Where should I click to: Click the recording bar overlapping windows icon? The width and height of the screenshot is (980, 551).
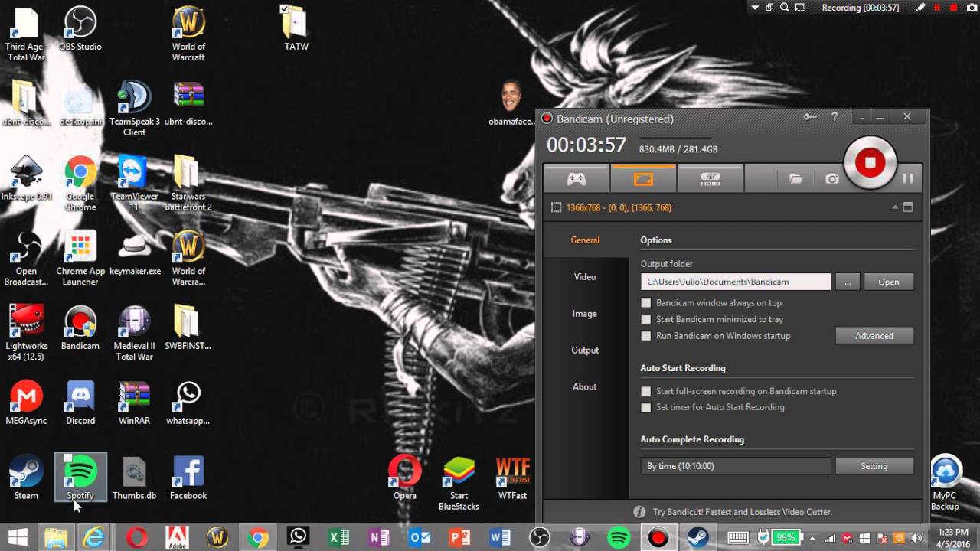click(769, 8)
